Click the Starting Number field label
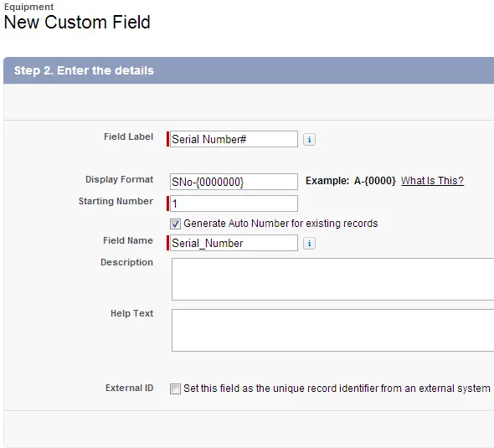This screenshot has height=448, width=494. click(116, 201)
